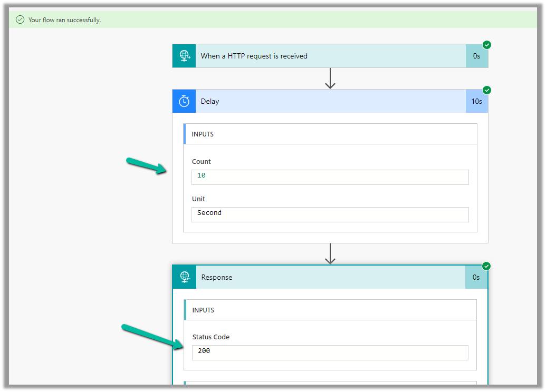Click the Delay stopwatch icon
The width and height of the screenshot is (546, 392).
(184, 101)
